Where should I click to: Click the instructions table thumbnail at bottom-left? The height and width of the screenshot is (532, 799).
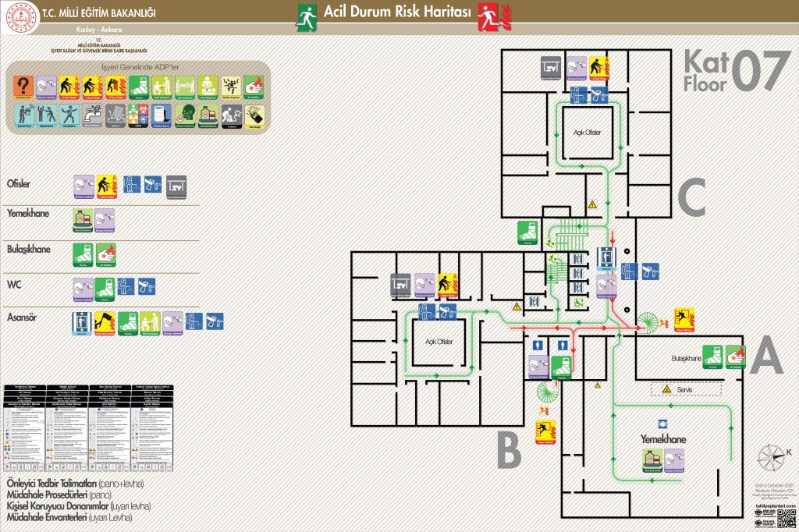[x=88, y=428]
